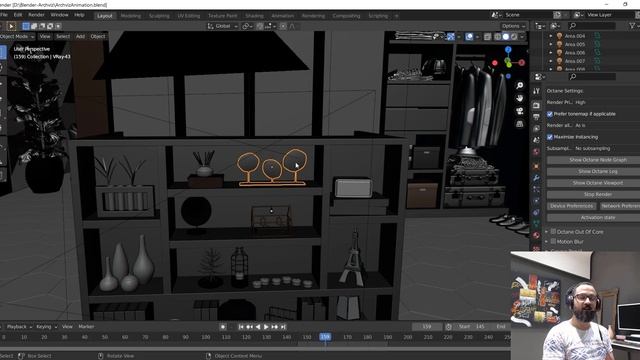Toggle viewport overlays button
This screenshot has width=640, height=360.
coord(469,37)
